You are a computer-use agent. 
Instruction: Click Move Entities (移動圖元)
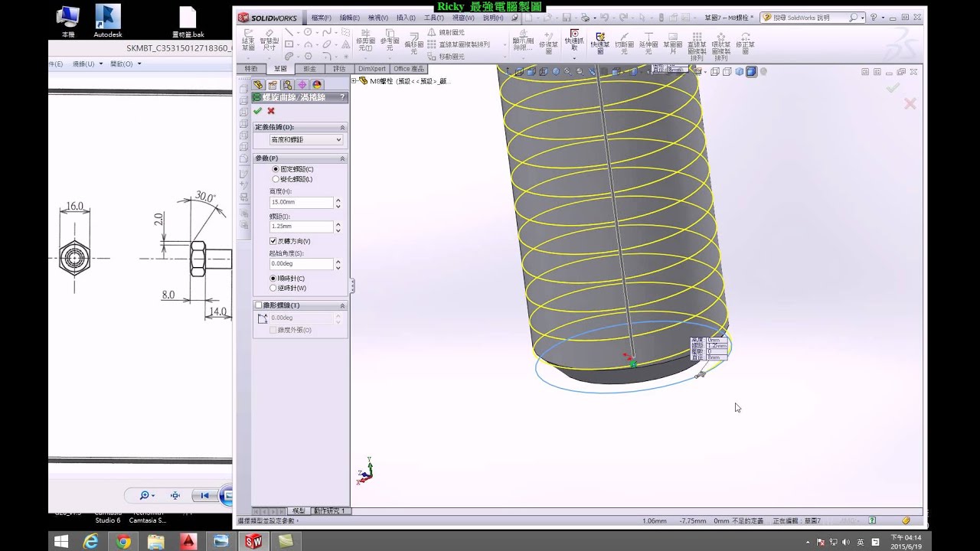[446, 57]
